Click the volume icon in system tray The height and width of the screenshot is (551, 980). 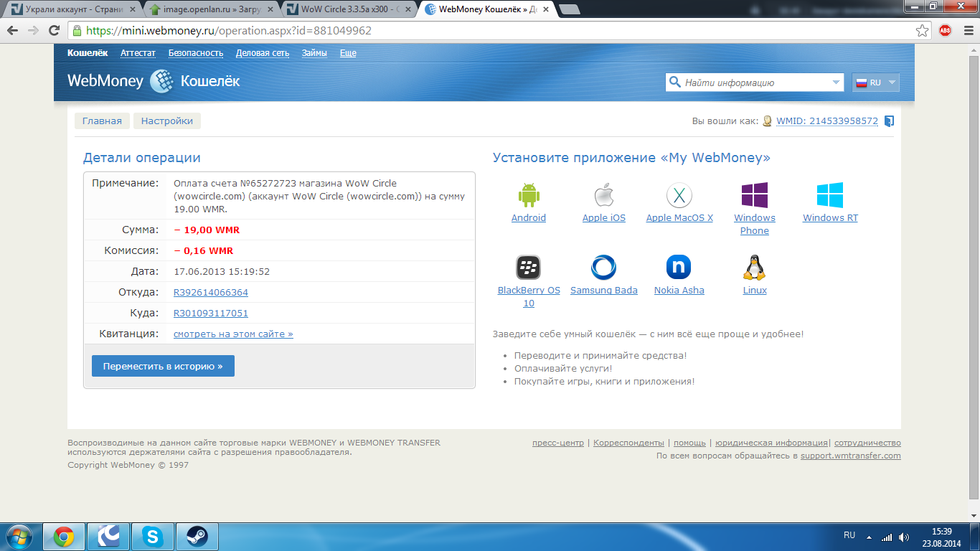point(904,537)
